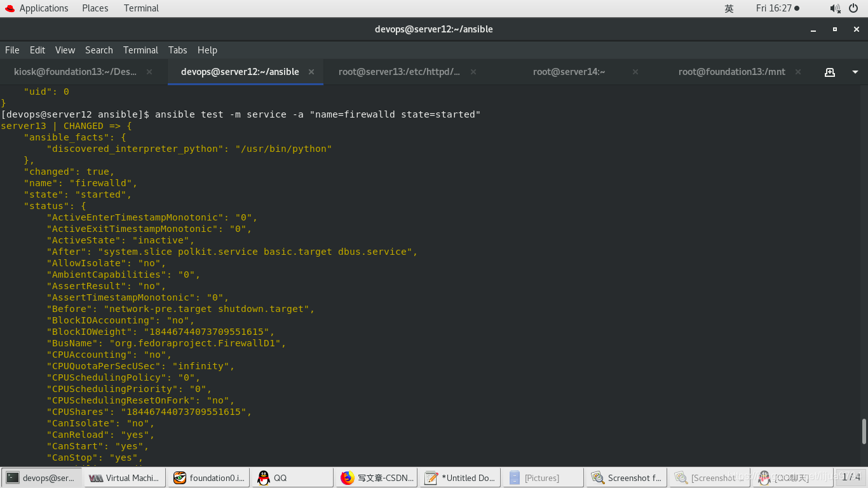Click the text "BlockIOWeight" value line
The image size is (868, 488).
point(160,332)
